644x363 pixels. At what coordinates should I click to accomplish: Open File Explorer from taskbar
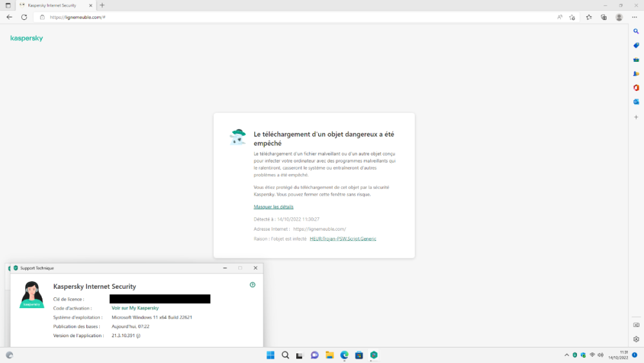329,355
